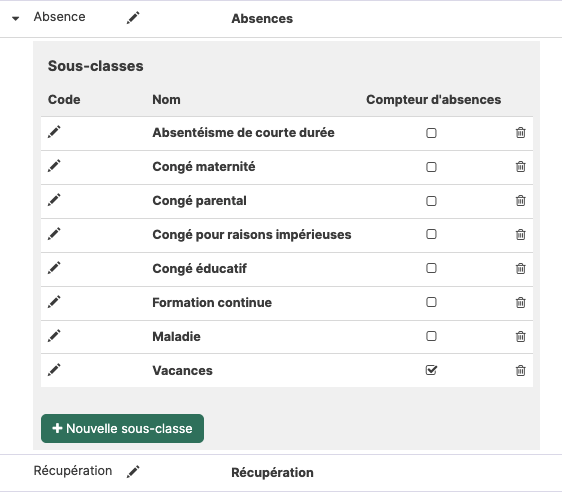Edit code of Absentéisme de courte durée
This screenshot has height=494, width=562.
tap(54, 132)
